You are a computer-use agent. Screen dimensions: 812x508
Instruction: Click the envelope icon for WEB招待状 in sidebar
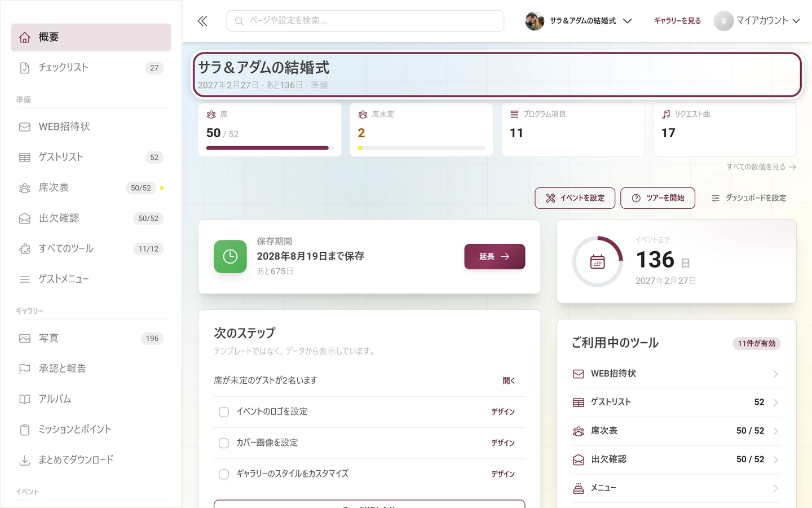pyautogui.click(x=25, y=127)
